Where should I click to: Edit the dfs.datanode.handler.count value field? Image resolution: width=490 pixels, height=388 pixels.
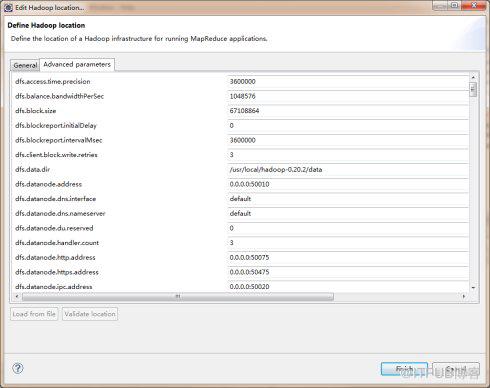click(348, 243)
